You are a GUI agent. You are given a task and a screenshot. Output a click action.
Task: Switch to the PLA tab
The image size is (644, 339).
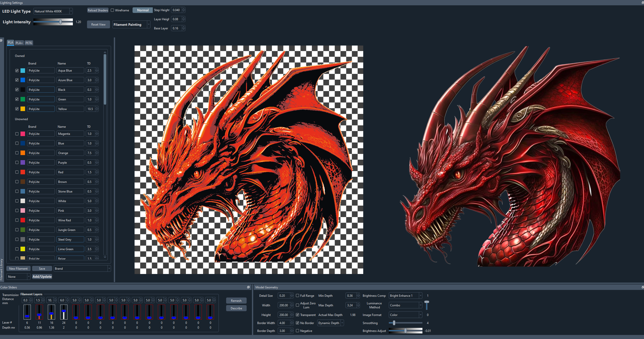[x=10, y=43]
